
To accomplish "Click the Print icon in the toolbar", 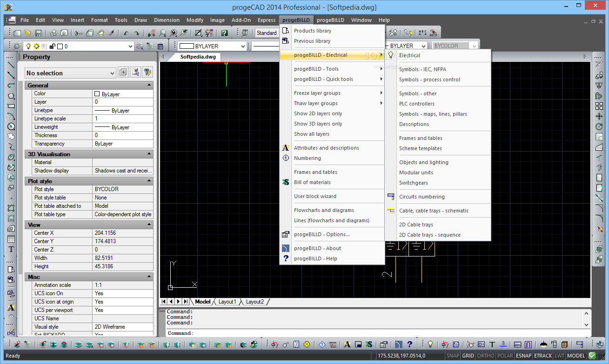I will click(54, 33).
